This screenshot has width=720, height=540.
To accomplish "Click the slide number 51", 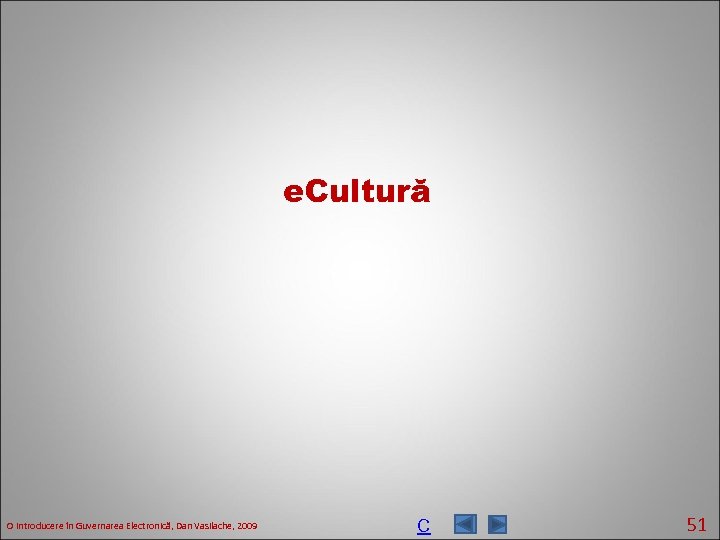I will coord(696,524).
